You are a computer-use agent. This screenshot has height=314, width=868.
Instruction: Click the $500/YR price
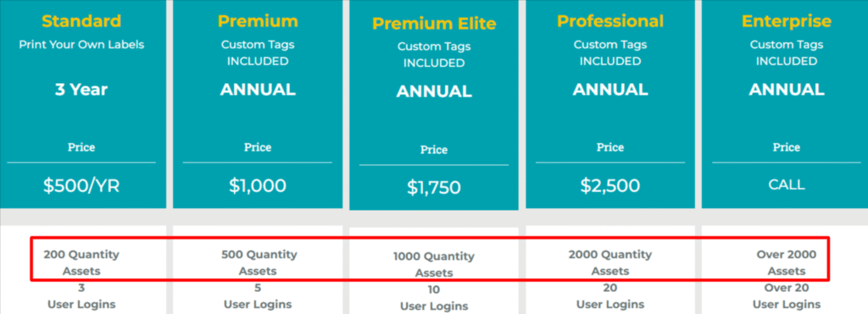[x=81, y=185]
